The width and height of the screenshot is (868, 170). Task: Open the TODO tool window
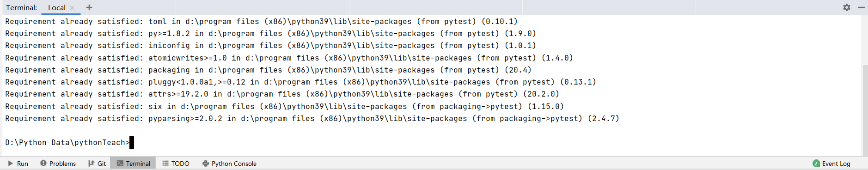tap(176, 164)
